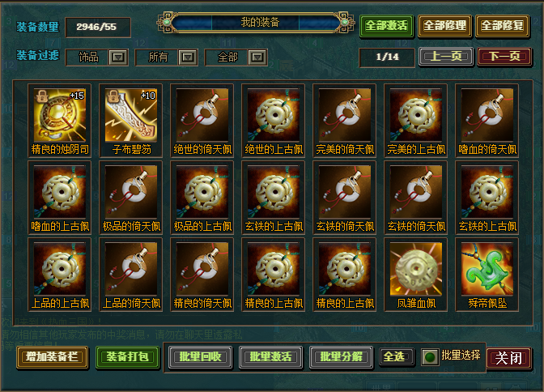Click the 全部激活 button

tap(386, 26)
